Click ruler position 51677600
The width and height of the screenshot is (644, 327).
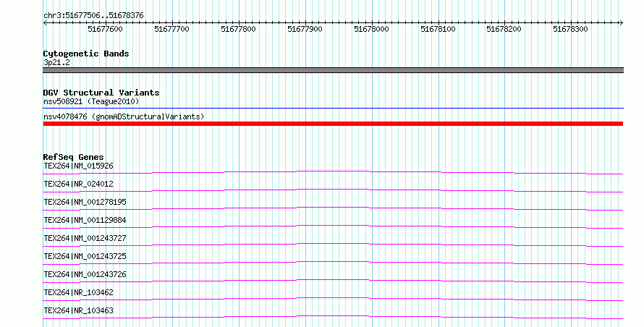point(105,29)
